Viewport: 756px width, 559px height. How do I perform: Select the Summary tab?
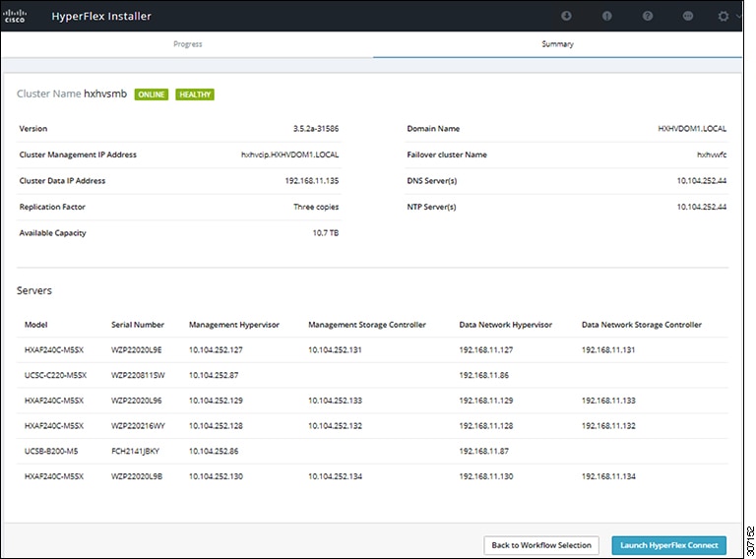click(557, 44)
